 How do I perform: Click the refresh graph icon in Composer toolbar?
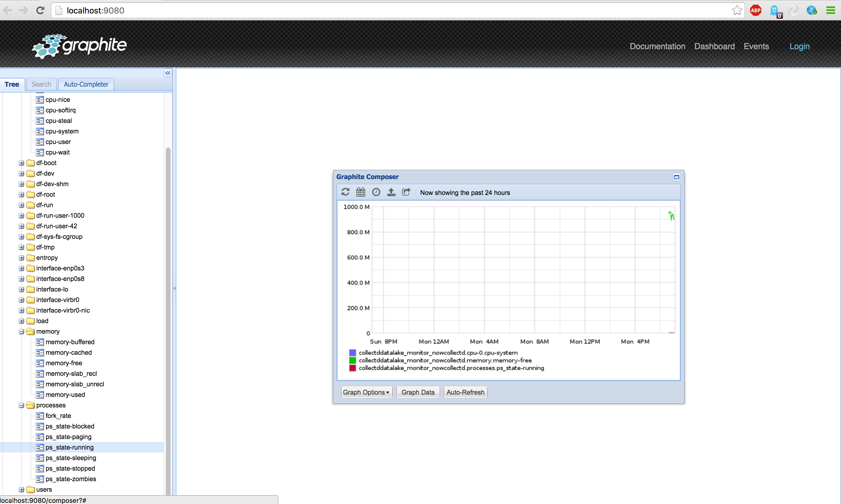345,192
